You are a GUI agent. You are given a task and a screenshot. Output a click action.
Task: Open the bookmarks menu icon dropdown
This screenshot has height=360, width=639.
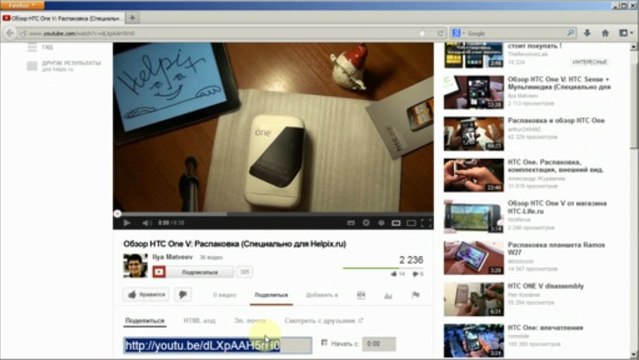pos(626,33)
